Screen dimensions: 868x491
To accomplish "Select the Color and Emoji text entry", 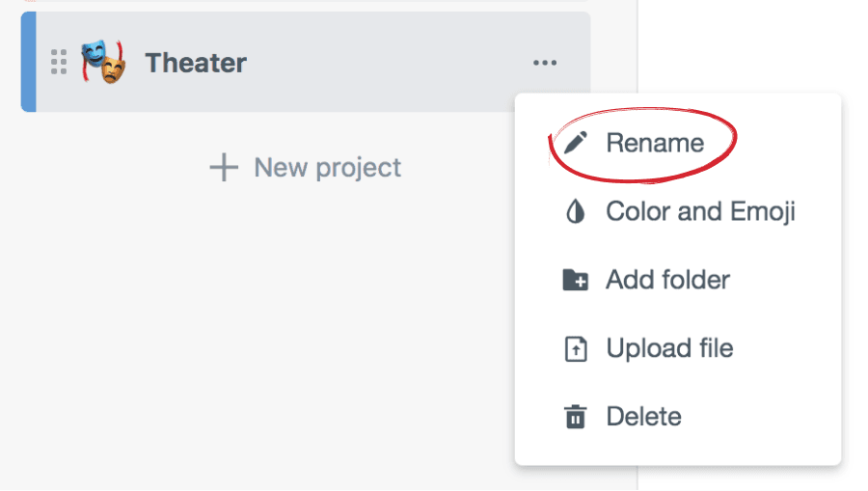I will (x=700, y=212).
